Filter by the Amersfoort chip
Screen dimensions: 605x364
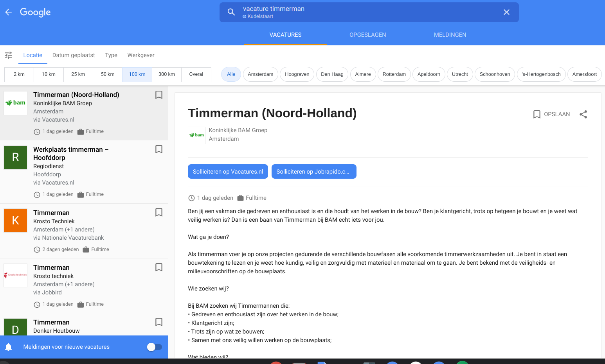coord(585,74)
